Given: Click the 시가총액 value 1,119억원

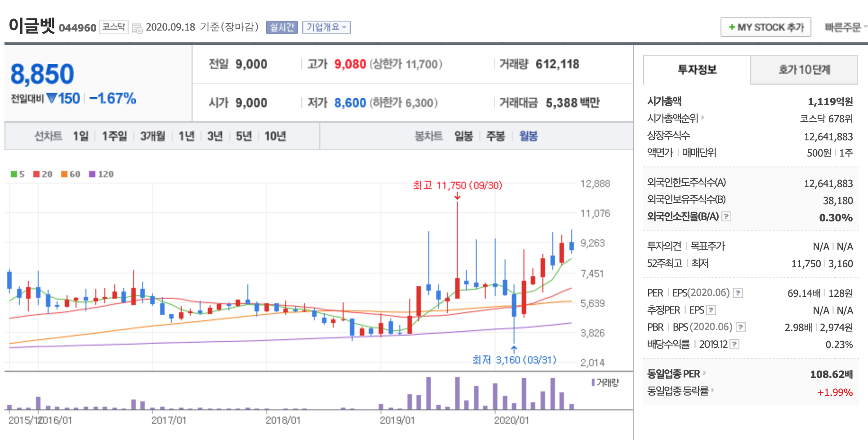Looking at the screenshot, I should (830, 101).
